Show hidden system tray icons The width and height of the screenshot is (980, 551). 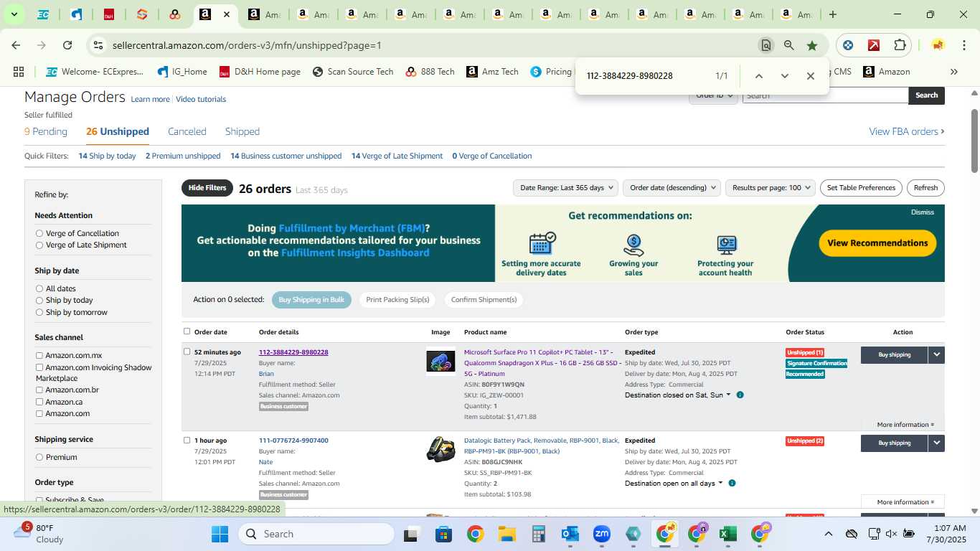pos(829,534)
